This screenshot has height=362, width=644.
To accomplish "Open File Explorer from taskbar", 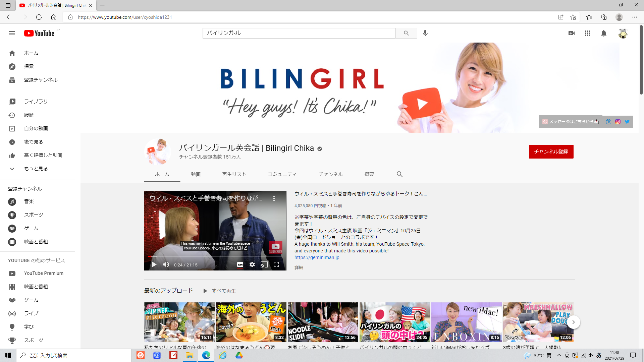I will pyautogui.click(x=190, y=355).
